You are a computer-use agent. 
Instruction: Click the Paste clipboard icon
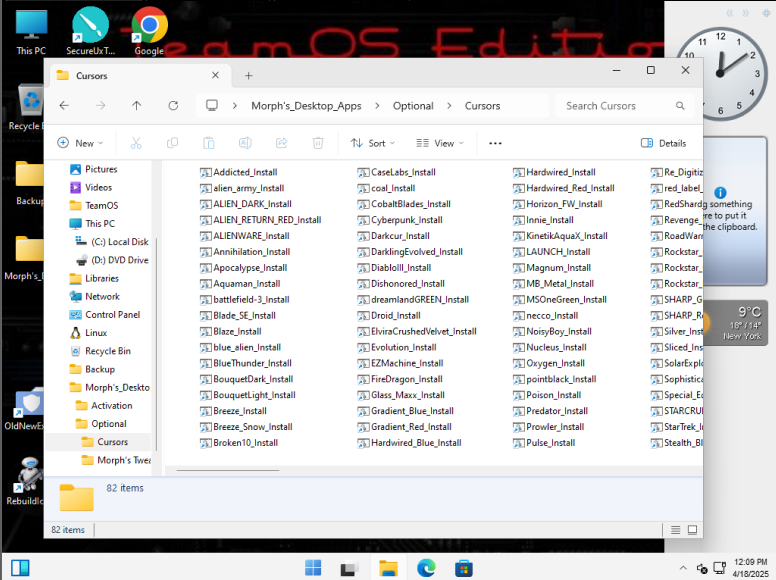pos(209,143)
